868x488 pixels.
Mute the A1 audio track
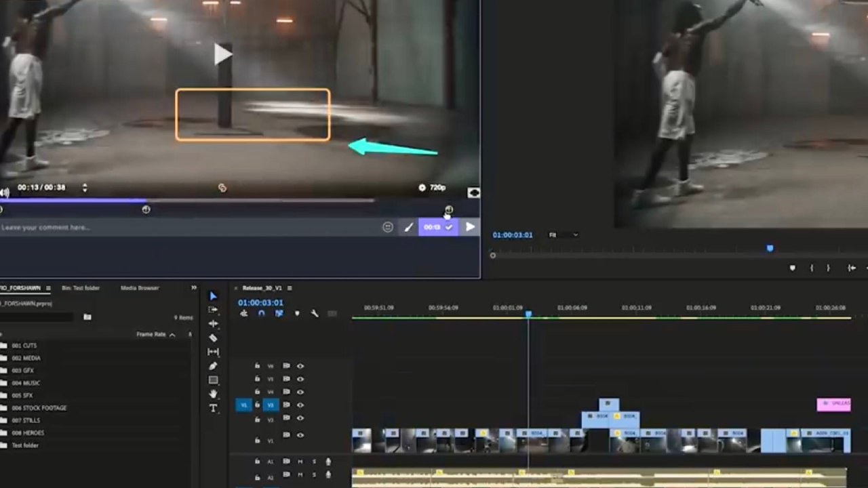(300, 462)
